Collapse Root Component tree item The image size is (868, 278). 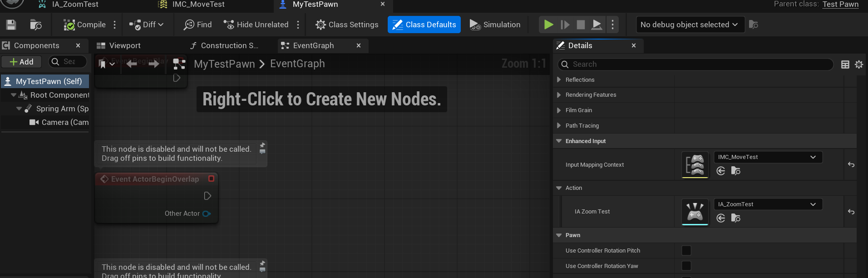[14, 95]
